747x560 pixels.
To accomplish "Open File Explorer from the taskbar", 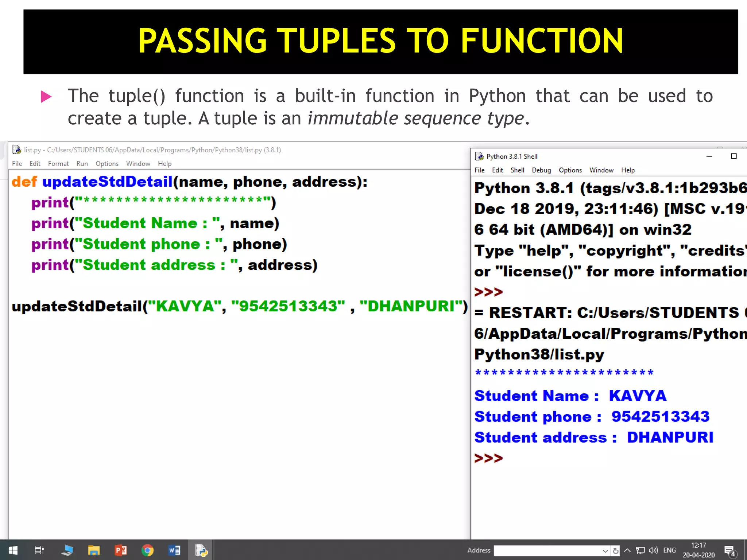I will 94,550.
